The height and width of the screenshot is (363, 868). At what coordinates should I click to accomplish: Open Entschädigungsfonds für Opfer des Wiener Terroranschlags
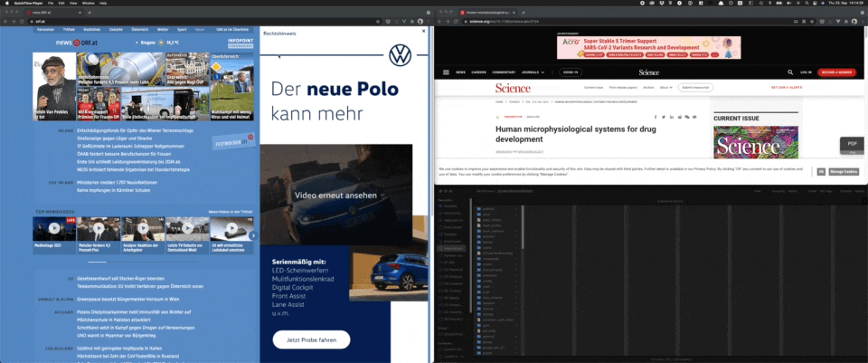[135, 130]
